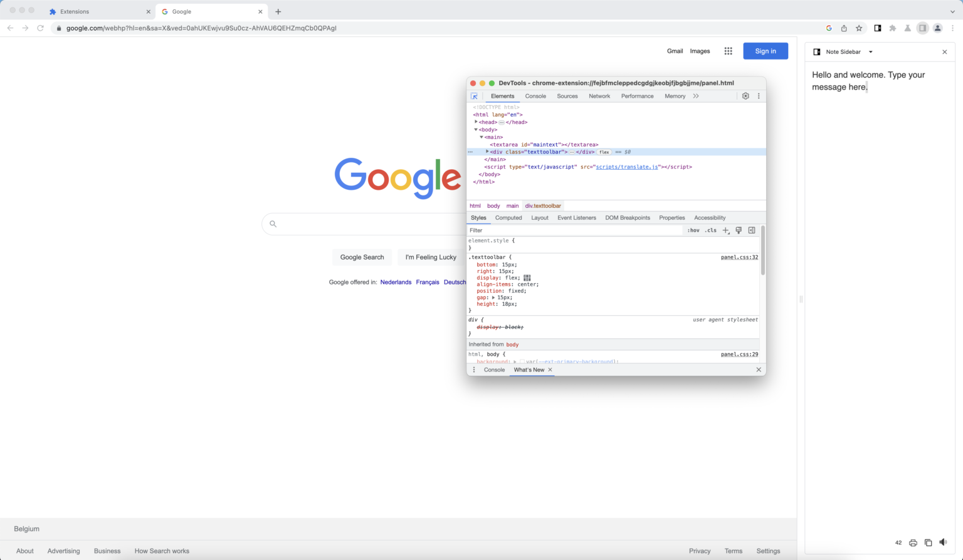
Task: Open DevTools settings gear
Action: [745, 96]
